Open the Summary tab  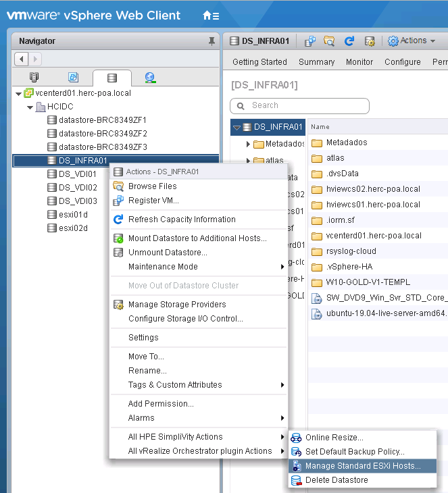point(316,62)
